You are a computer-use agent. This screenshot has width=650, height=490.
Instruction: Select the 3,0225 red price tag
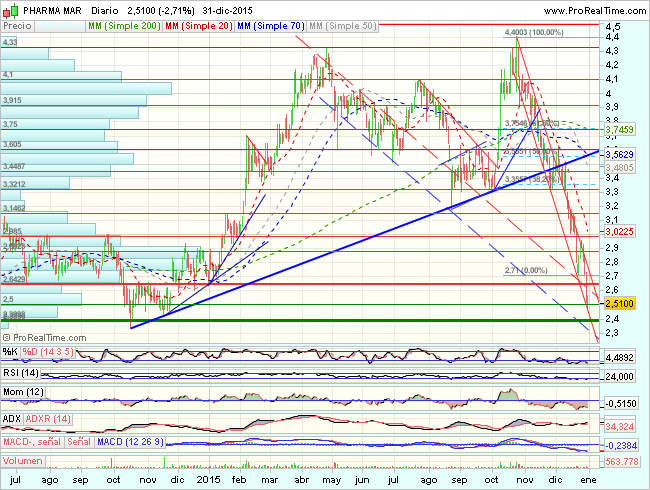tap(619, 231)
